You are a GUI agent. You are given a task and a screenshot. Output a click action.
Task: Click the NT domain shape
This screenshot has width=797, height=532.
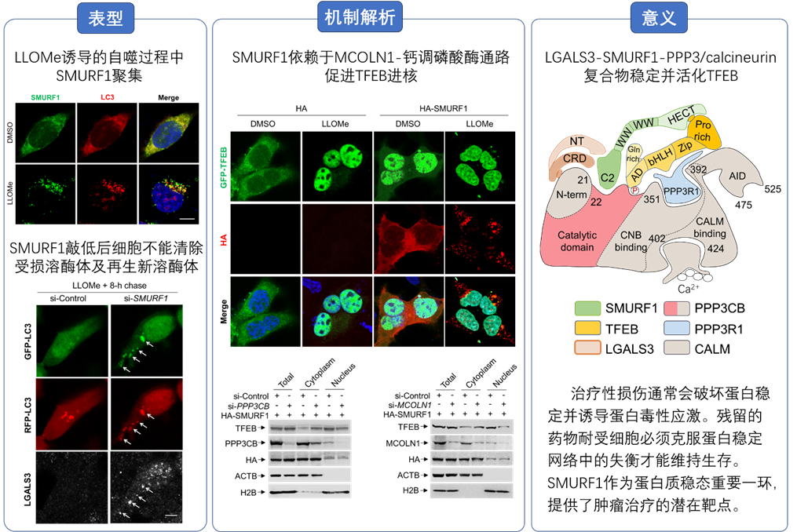577,143
